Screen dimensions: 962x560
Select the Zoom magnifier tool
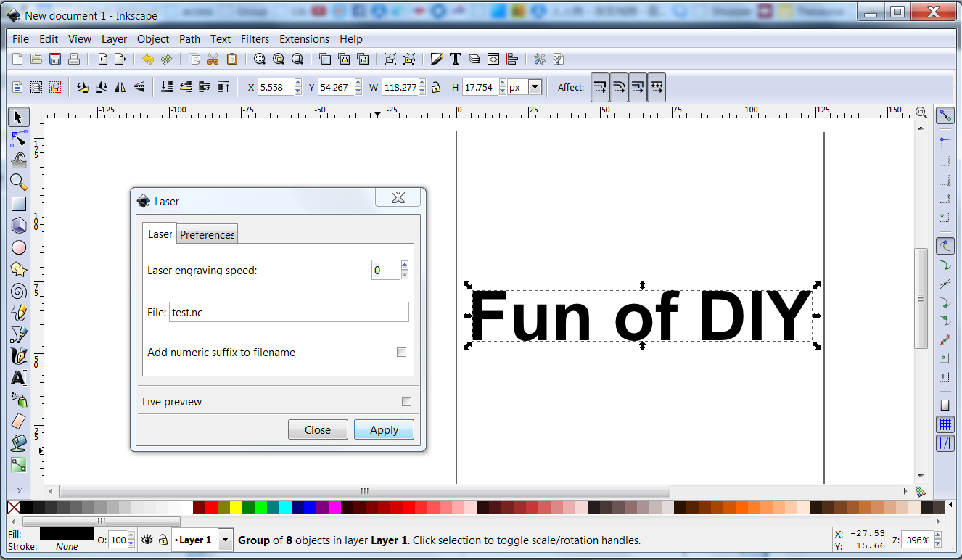pyautogui.click(x=18, y=182)
